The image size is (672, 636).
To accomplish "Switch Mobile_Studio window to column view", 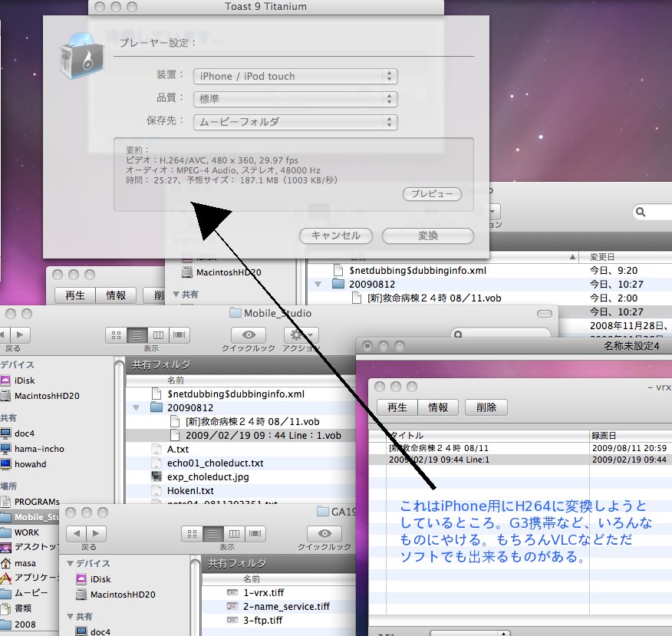I will tap(158, 335).
